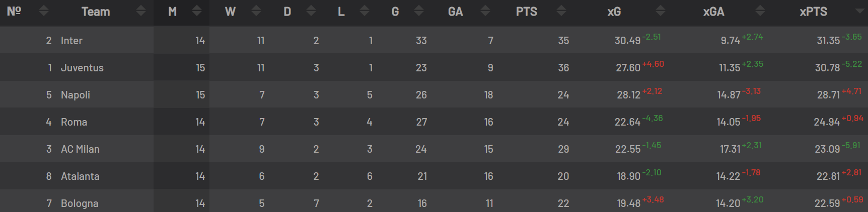
Task: Open AC Milan team page
Action: coord(80,149)
